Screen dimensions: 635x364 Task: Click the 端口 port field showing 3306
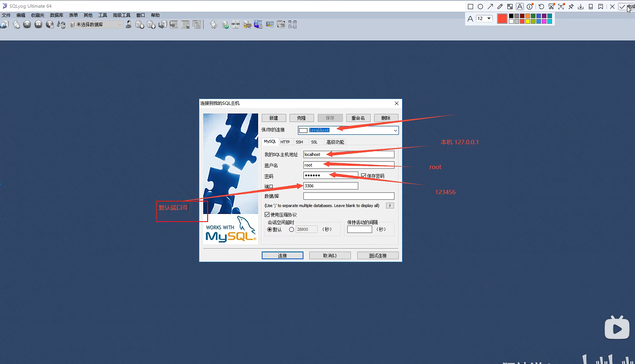331,186
